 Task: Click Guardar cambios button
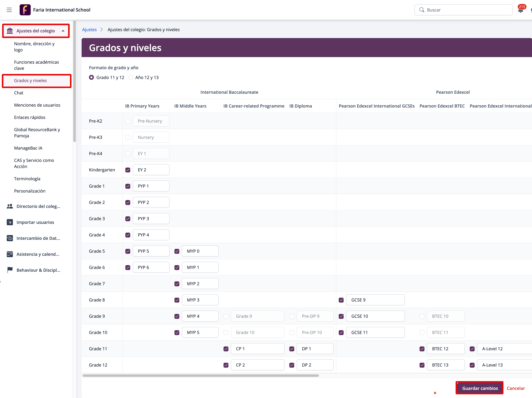point(480,388)
